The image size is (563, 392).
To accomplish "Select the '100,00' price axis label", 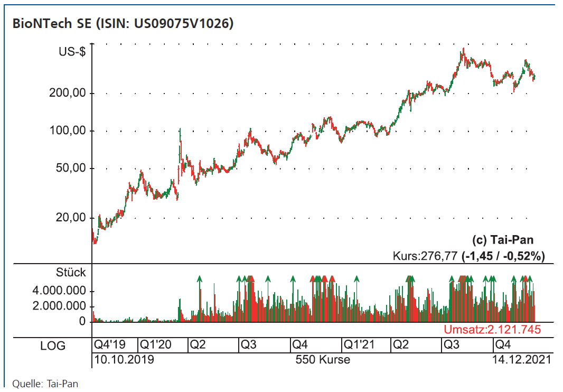I will (68, 130).
